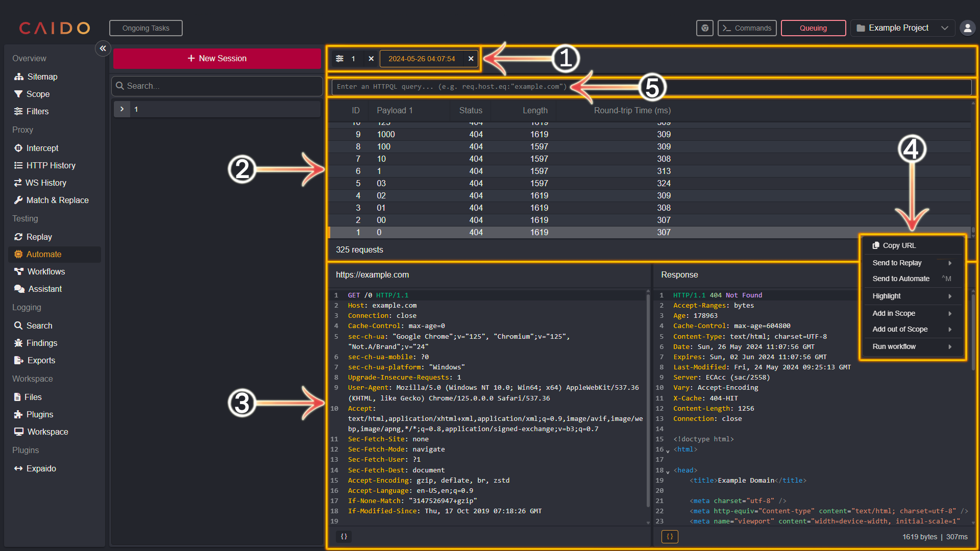Collapse the html tag fold arrow
The width and height of the screenshot is (980, 551).
(668, 450)
